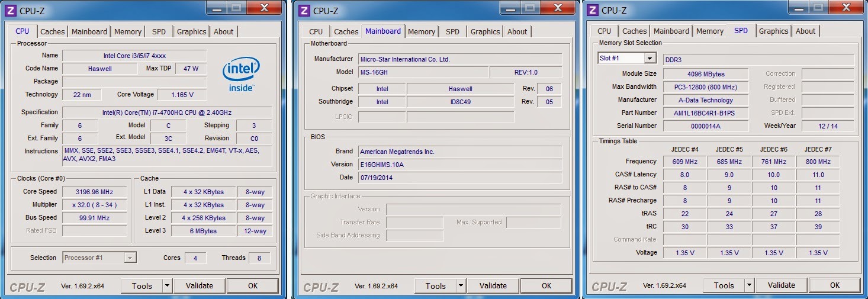This screenshot has width=868, height=299.
Task: Click the Max TDP value 47 W
Action: (191, 69)
